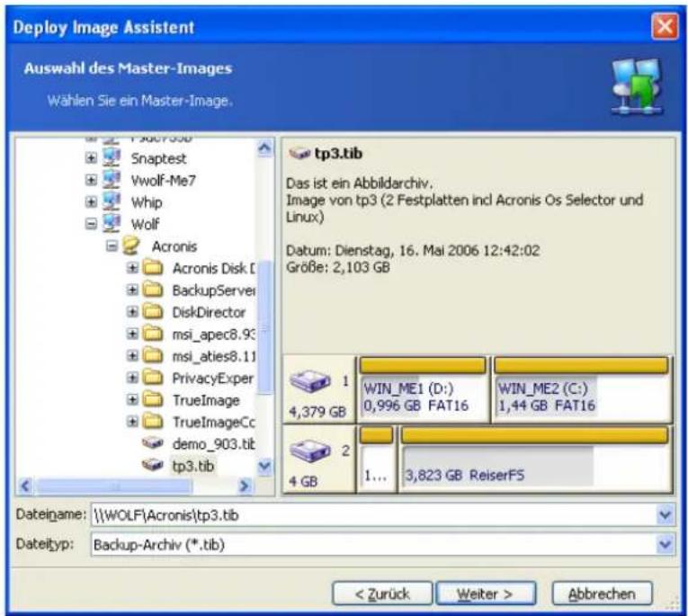Click the demo_903.tib archive icon
Viewport: 688px width, 616px height.
tap(153, 443)
